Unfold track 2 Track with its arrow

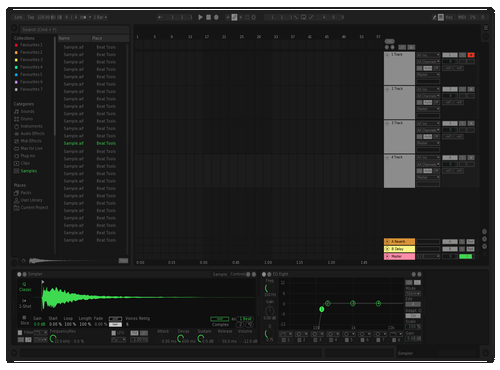(x=387, y=89)
